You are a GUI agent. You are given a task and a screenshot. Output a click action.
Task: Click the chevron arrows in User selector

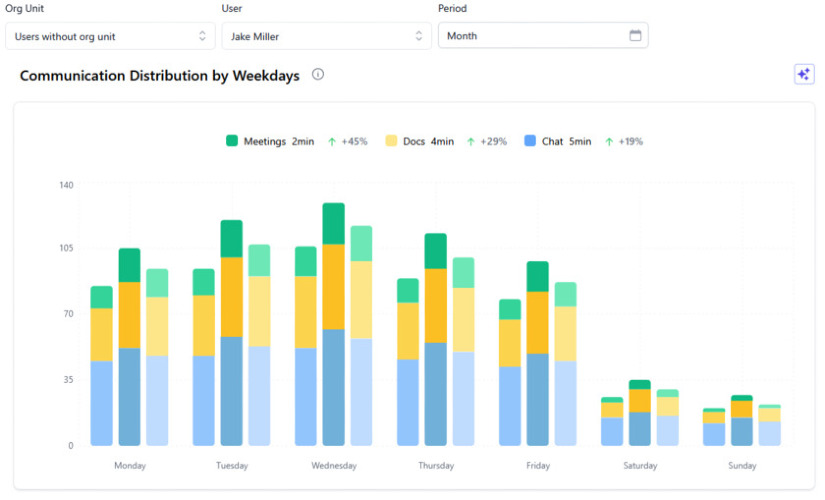click(419, 36)
